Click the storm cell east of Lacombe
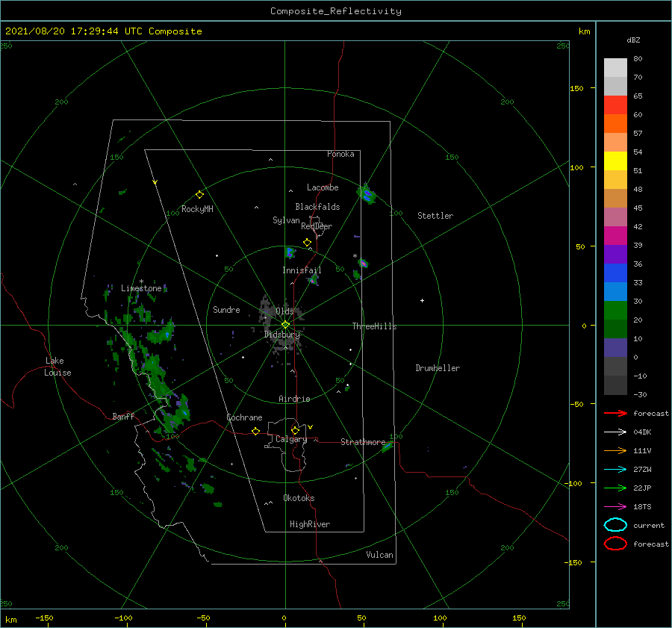The height and width of the screenshot is (628, 672). [367, 195]
